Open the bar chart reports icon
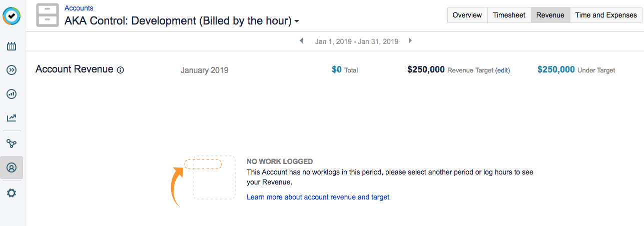This screenshot has height=226, width=644. point(12,94)
